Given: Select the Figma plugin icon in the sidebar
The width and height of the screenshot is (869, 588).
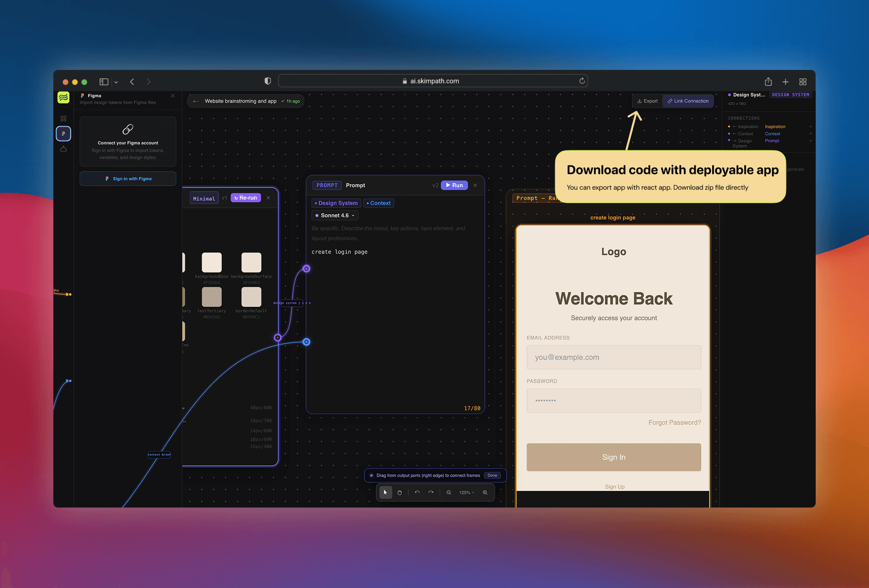Looking at the screenshot, I should tap(63, 133).
